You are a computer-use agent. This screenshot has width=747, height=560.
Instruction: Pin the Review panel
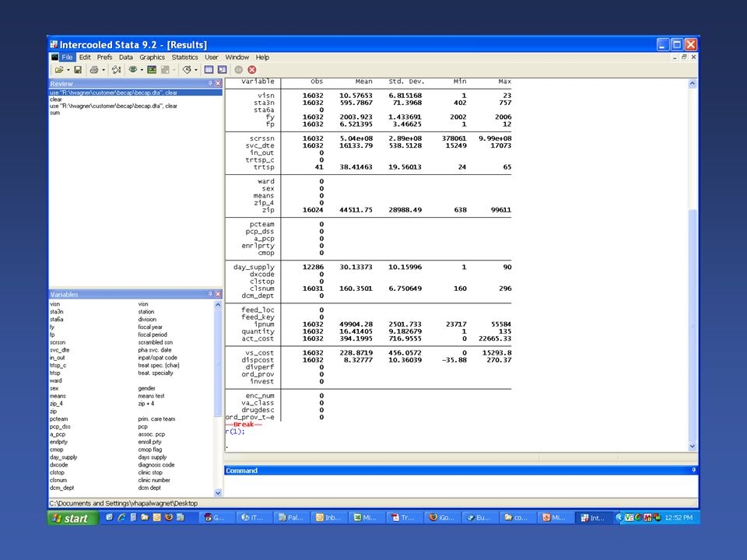click(210, 83)
